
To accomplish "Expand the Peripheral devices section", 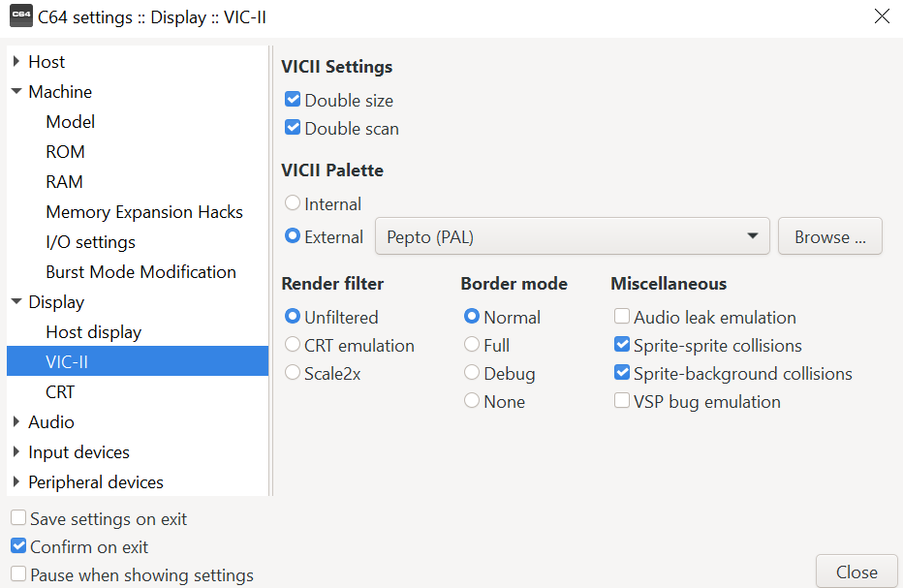I will (x=16, y=482).
